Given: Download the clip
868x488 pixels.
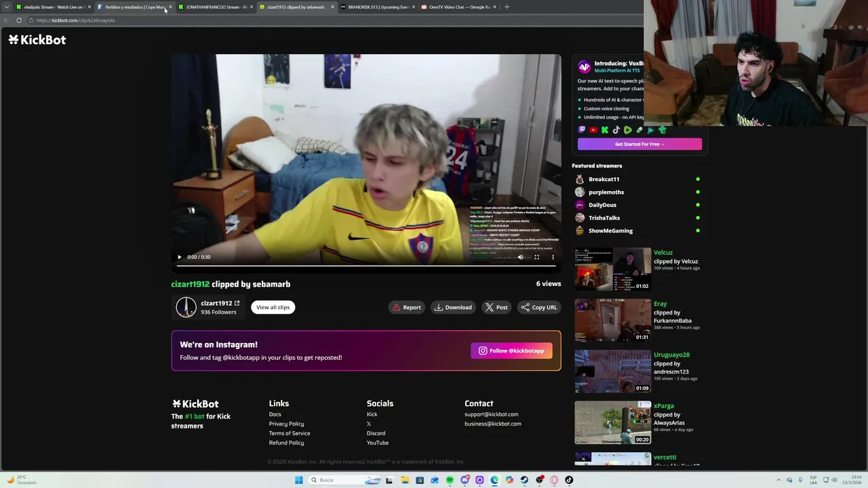Looking at the screenshot, I should point(453,307).
